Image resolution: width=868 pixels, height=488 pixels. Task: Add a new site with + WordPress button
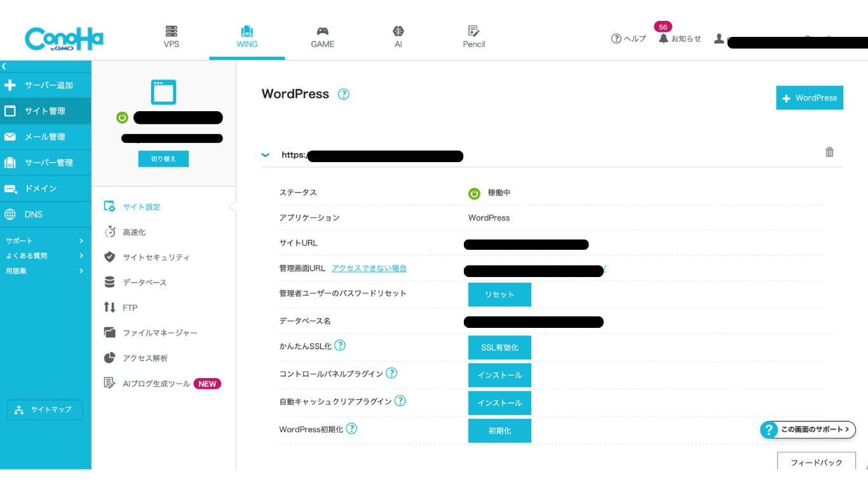pyautogui.click(x=810, y=98)
